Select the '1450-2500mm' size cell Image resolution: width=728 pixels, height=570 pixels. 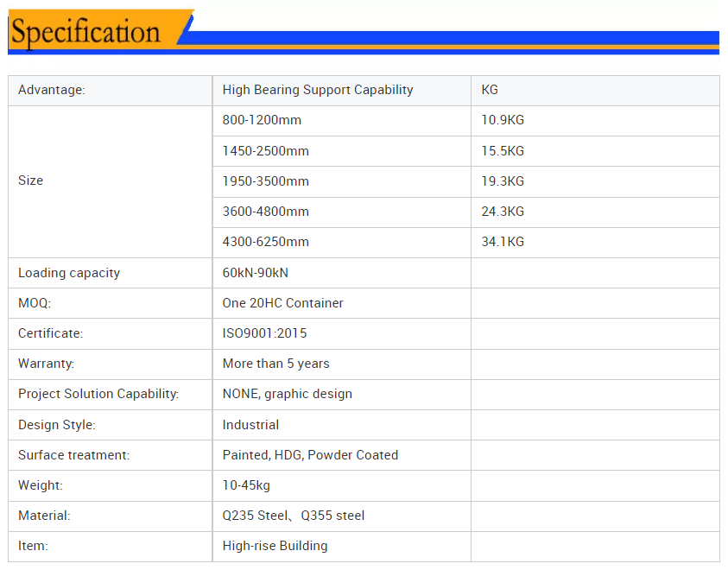342,151
